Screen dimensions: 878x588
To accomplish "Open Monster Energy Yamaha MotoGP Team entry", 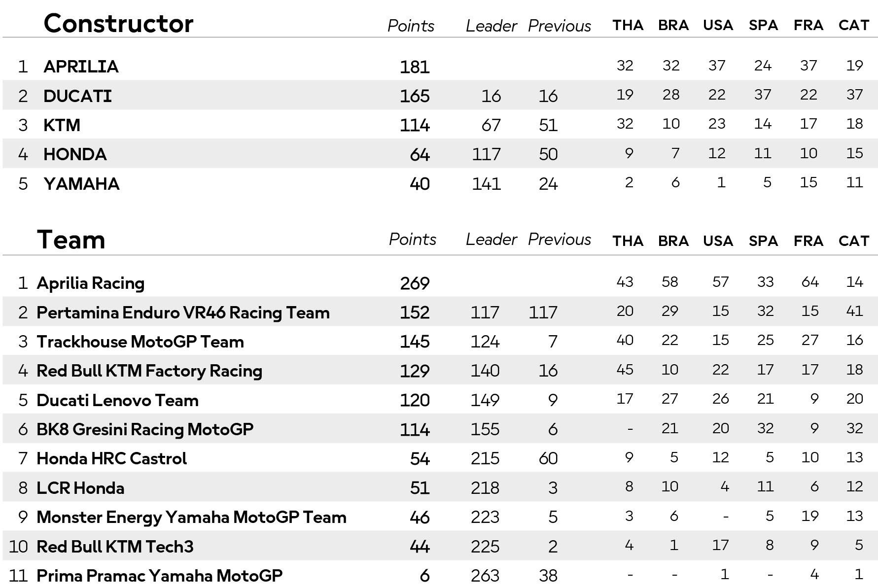I will (191, 518).
